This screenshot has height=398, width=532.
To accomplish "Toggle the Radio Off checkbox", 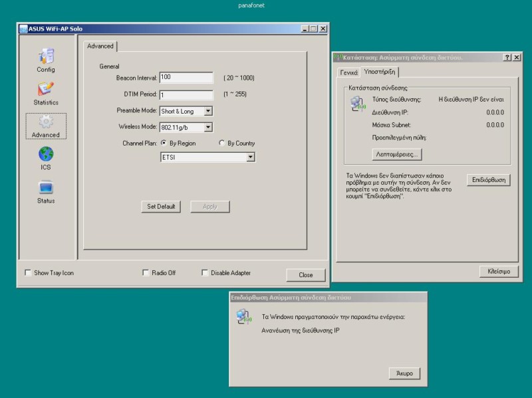I will [146, 272].
